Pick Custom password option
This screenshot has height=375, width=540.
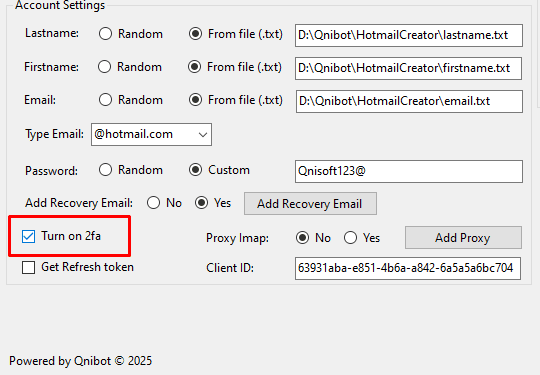[219, 170]
